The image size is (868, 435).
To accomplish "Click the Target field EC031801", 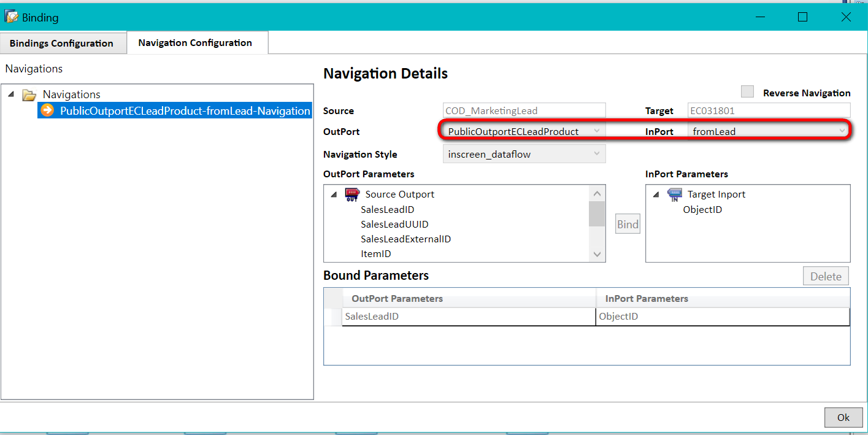I will pos(769,110).
